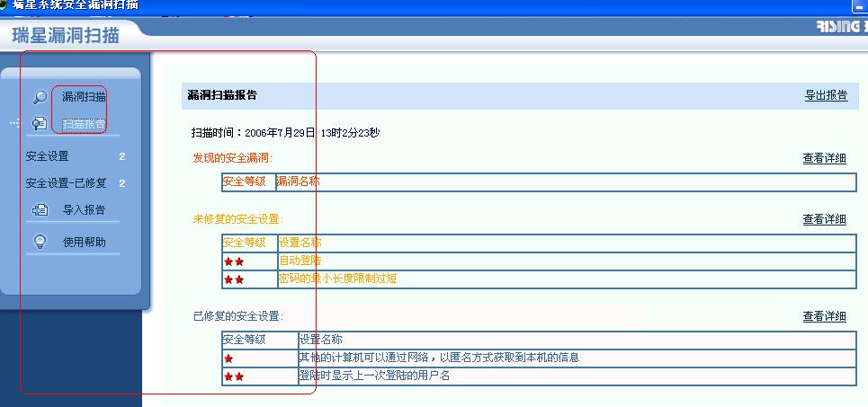Click the two-star rating of 登陆时显示 row
Screen dimensions: 868x407
point(234,377)
